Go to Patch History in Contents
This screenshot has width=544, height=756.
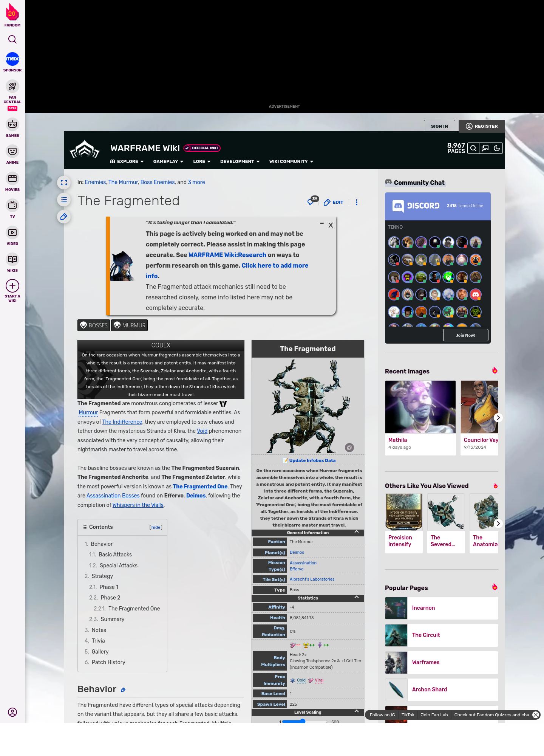pos(108,662)
